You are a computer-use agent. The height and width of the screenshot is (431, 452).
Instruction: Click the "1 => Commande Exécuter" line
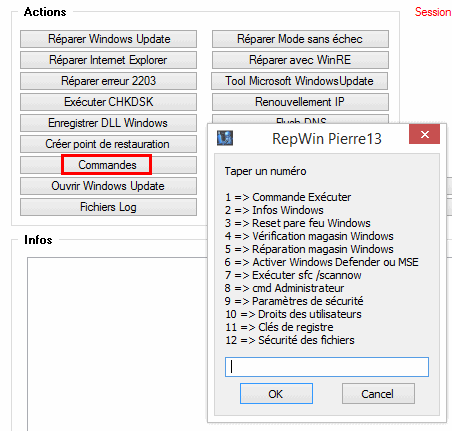[x=288, y=197]
